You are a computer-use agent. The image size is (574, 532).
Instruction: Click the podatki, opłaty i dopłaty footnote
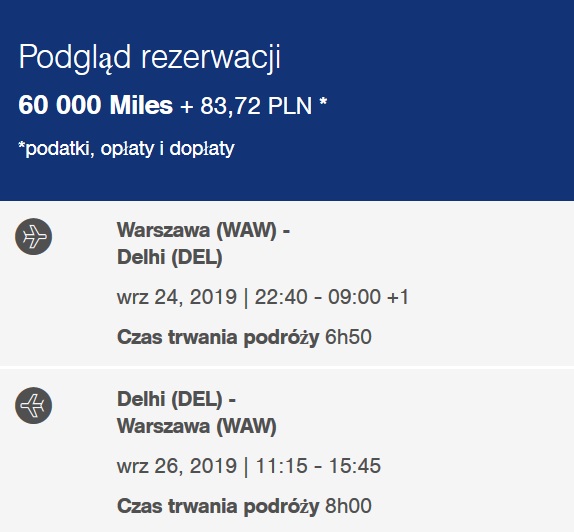pos(126,148)
